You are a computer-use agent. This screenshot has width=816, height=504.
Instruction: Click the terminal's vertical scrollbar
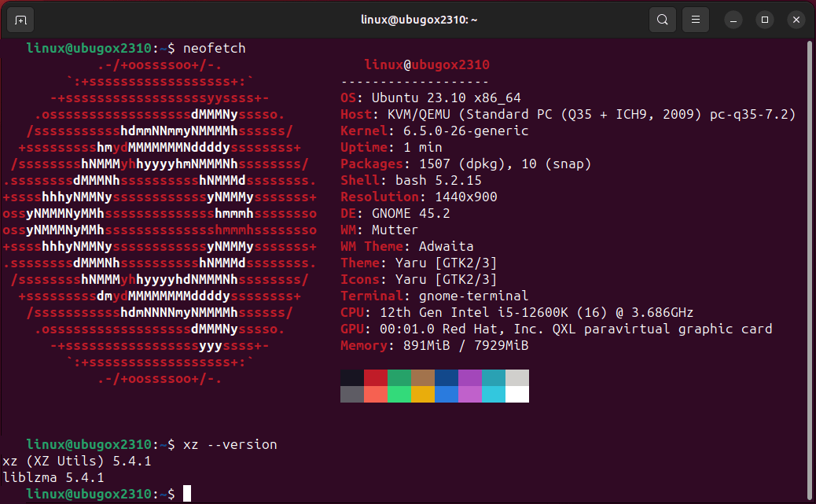click(x=810, y=236)
